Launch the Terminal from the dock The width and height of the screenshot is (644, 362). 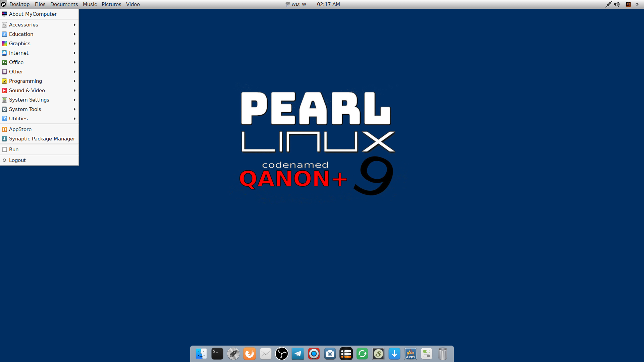217,354
